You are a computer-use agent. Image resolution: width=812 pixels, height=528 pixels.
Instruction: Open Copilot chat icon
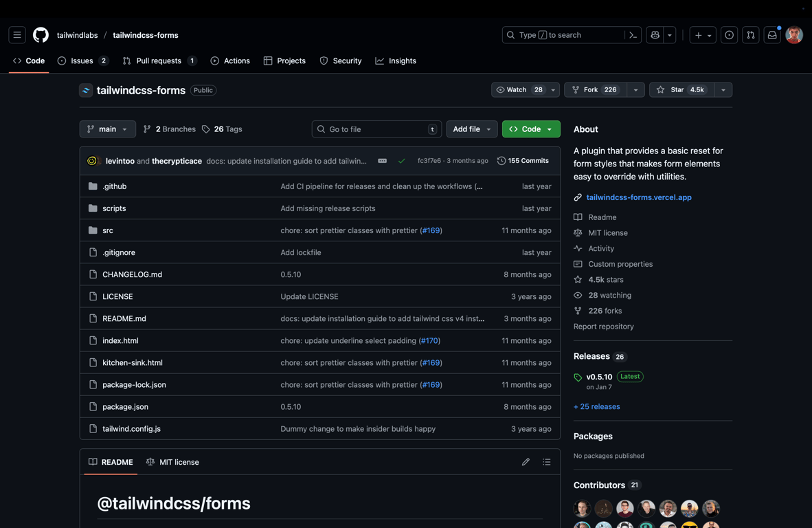click(x=655, y=35)
